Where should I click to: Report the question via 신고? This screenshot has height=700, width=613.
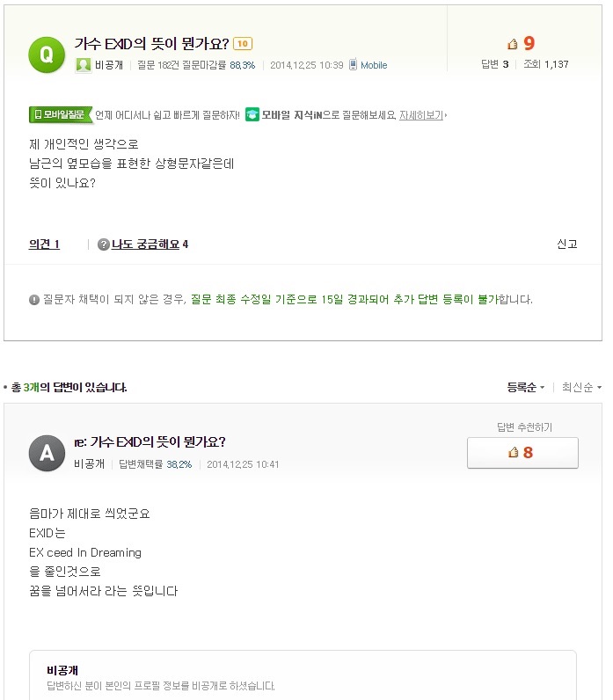(x=567, y=244)
